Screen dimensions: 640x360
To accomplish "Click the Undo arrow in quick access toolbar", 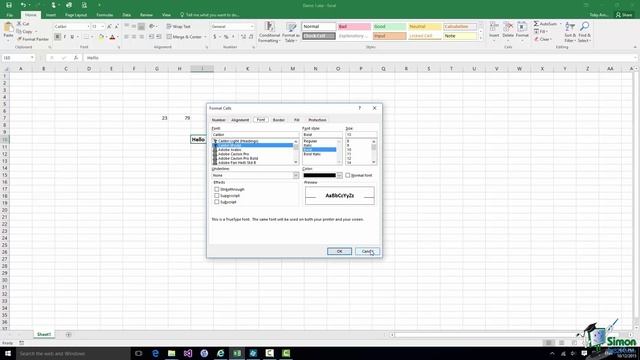I will point(23,5).
